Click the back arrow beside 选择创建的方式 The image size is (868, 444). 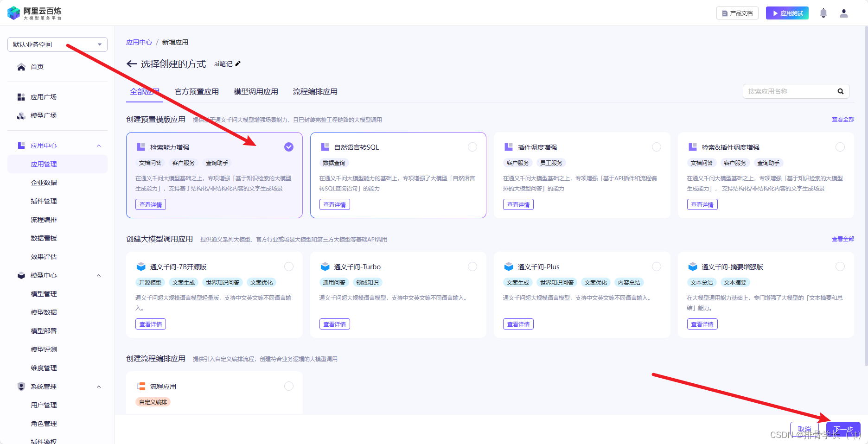click(132, 64)
